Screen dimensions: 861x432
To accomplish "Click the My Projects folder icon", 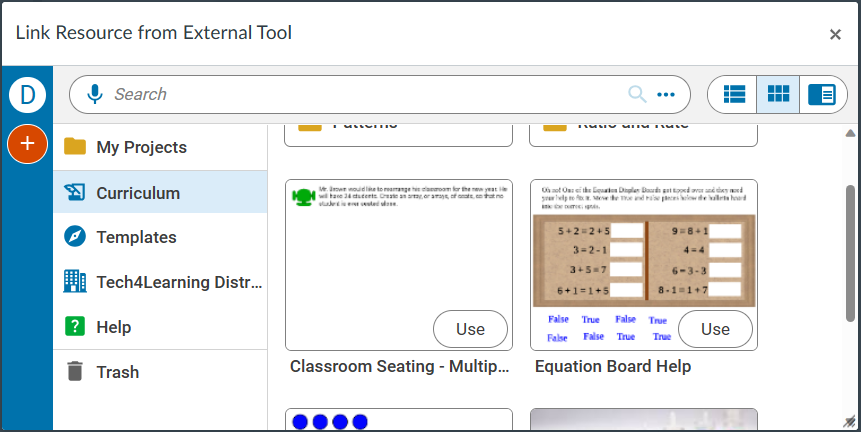I will pyautogui.click(x=75, y=147).
